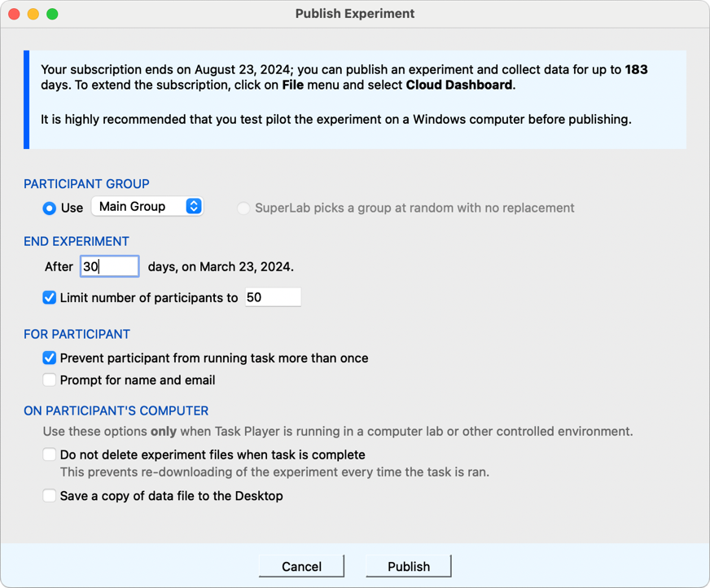Click the days field containing 30
The width and height of the screenshot is (710, 588).
click(109, 266)
